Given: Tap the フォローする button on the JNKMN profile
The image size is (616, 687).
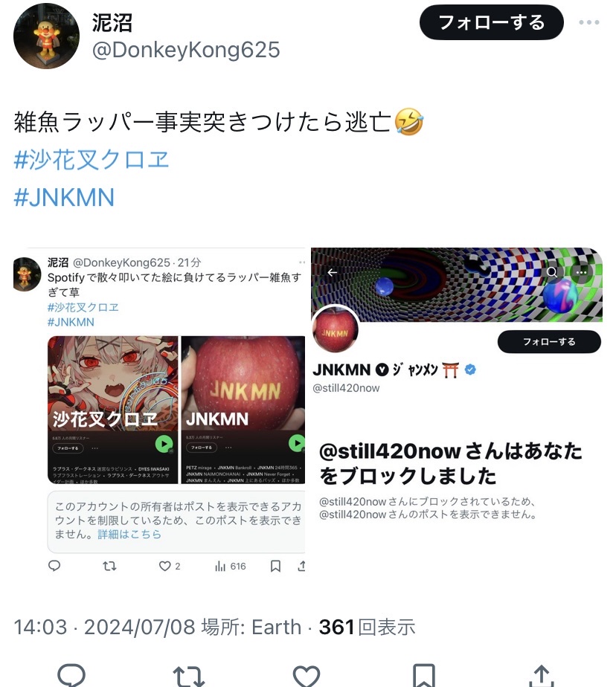Looking at the screenshot, I should pos(549,342).
